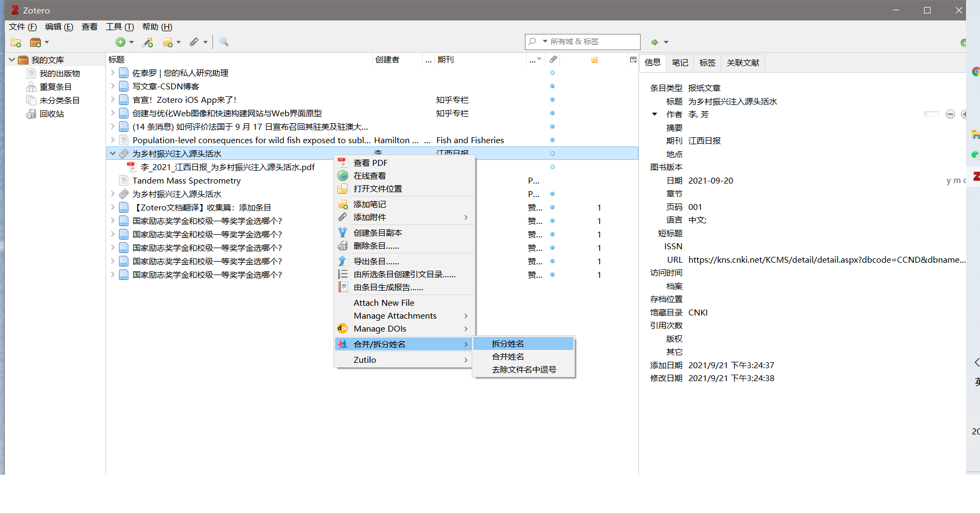Open the Manage Attachments submenu

[404, 315]
